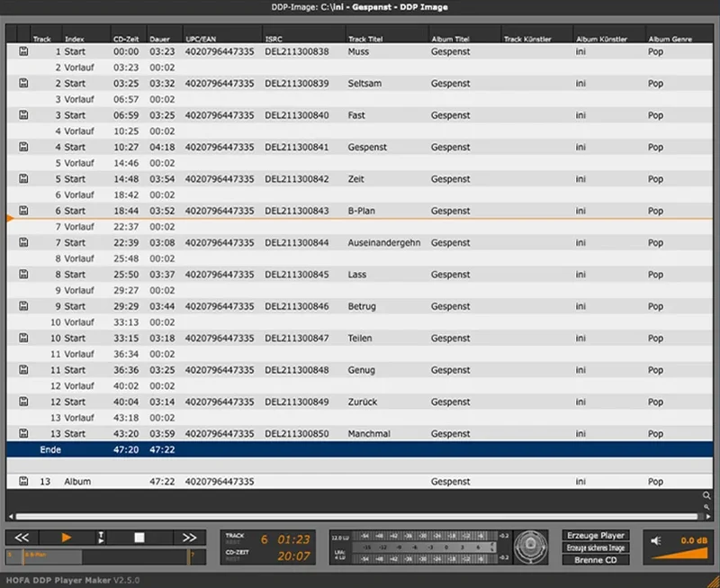Click the save icon for track 10 Teilen

pos(23,338)
